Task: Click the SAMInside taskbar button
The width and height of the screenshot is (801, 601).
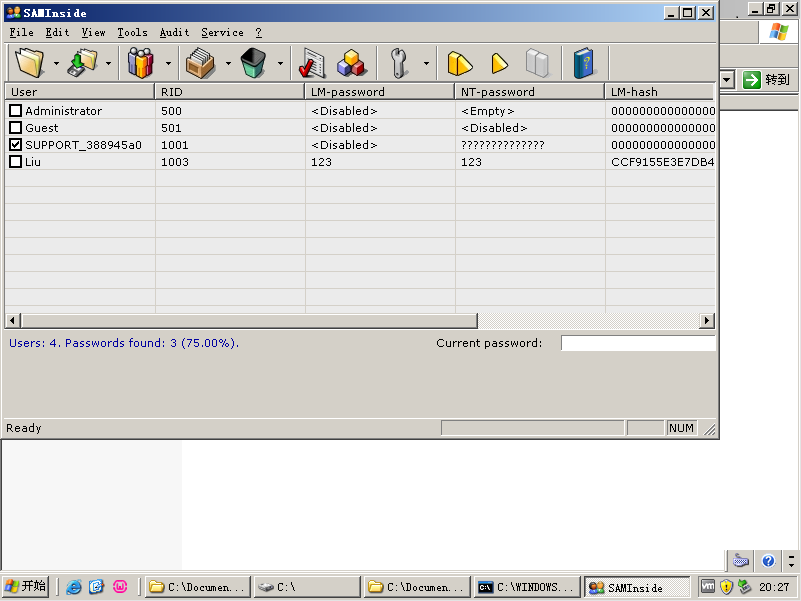Action: click(x=637, y=587)
